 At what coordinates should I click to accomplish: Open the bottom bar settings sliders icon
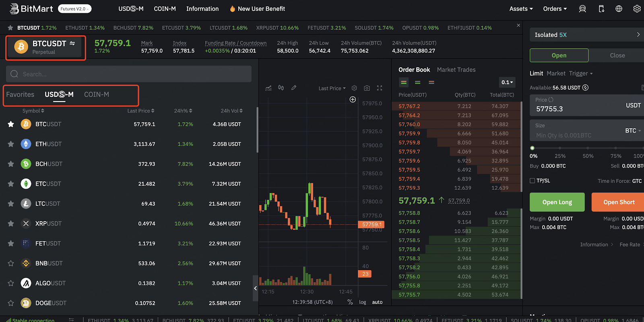pos(71,320)
